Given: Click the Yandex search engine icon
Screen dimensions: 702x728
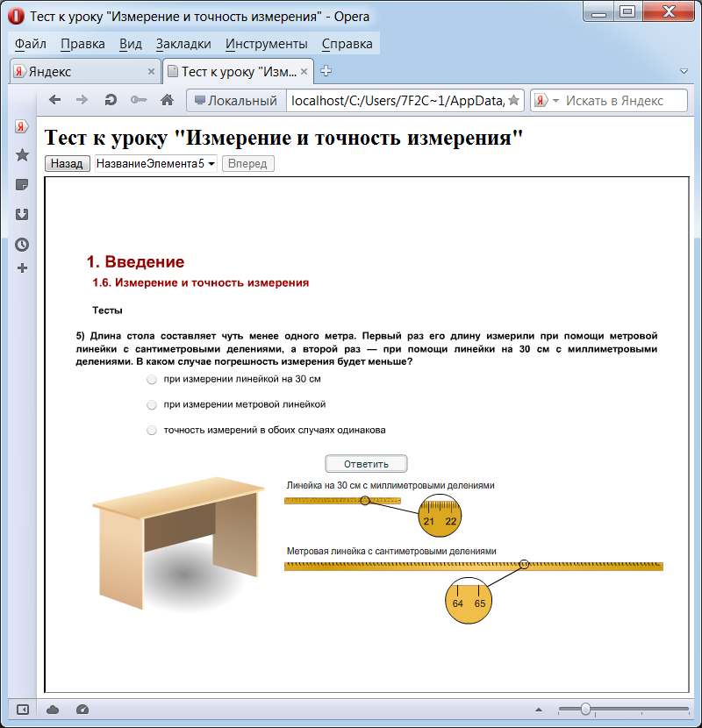Looking at the screenshot, I should click(541, 100).
